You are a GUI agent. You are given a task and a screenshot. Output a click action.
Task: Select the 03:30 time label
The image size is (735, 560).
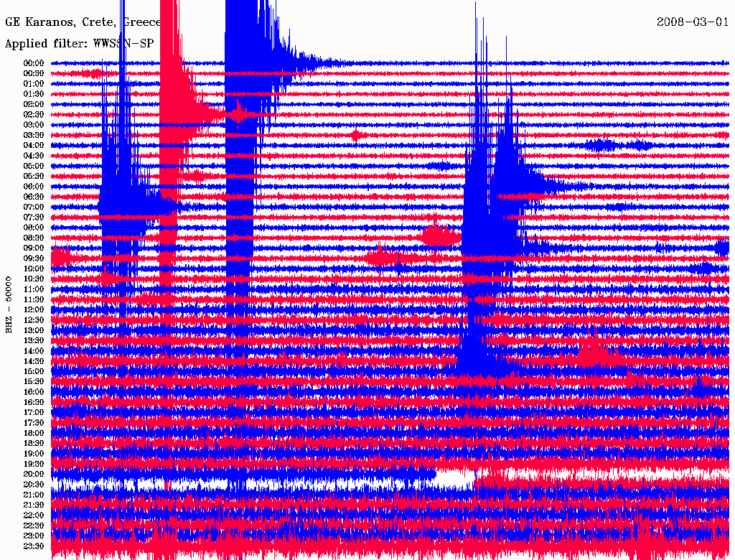click(x=34, y=136)
